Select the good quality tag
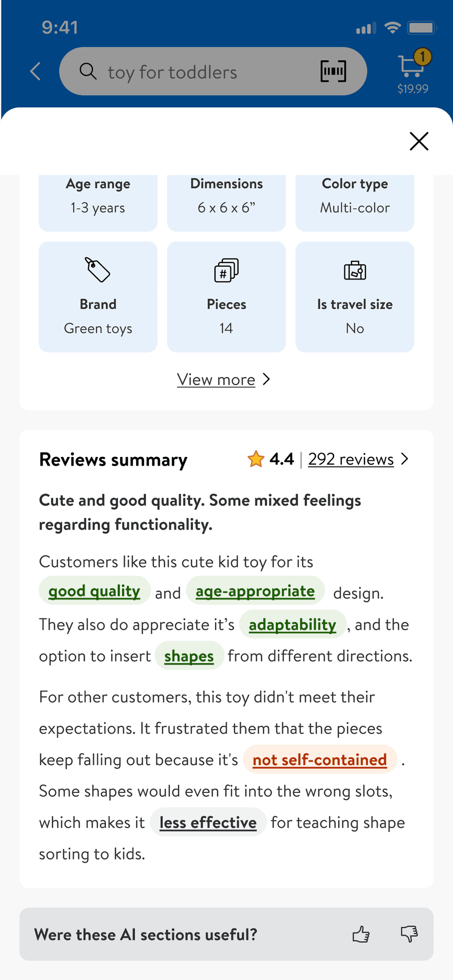Screen dimensions: 453x980 pyautogui.click(x=94, y=591)
